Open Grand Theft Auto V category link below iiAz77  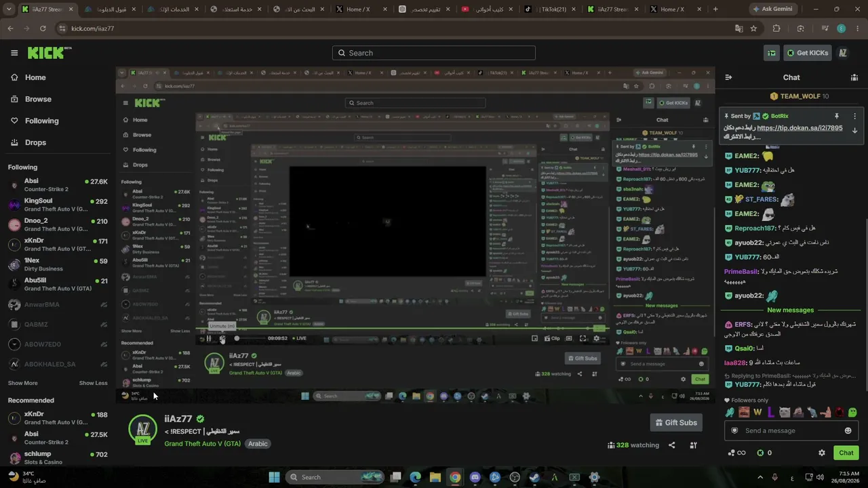click(x=202, y=444)
